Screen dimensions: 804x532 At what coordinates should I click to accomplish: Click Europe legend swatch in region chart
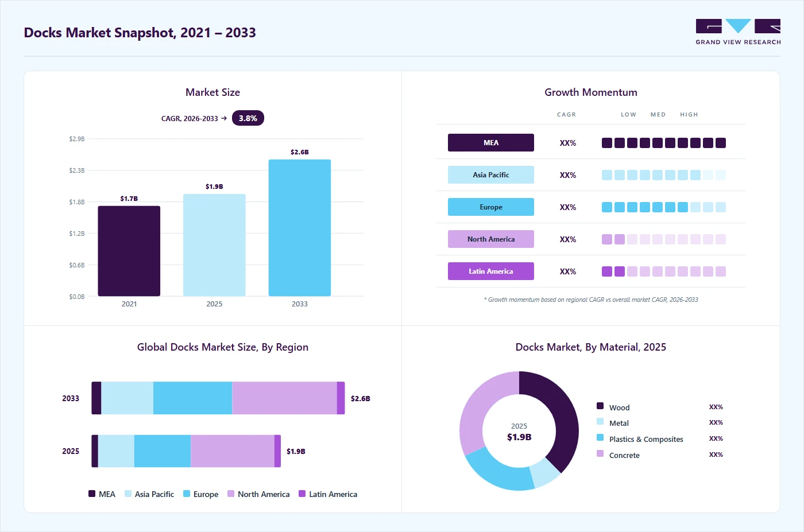pyautogui.click(x=187, y=494)
